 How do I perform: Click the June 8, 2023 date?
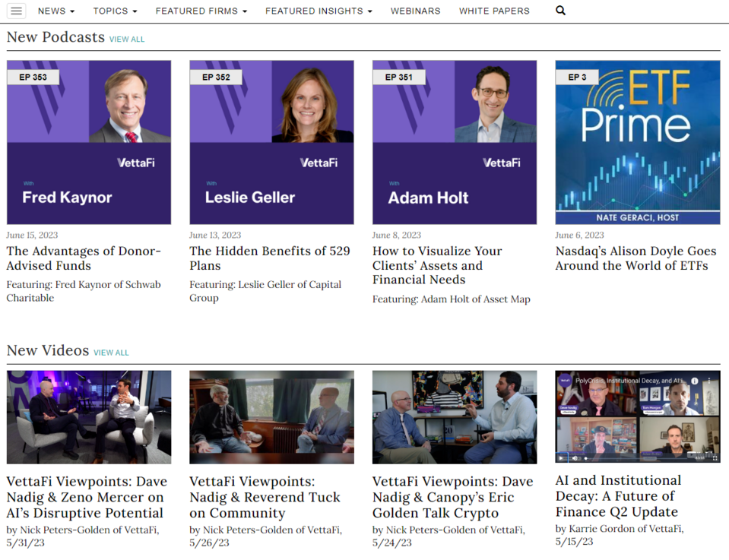point(397,235)
